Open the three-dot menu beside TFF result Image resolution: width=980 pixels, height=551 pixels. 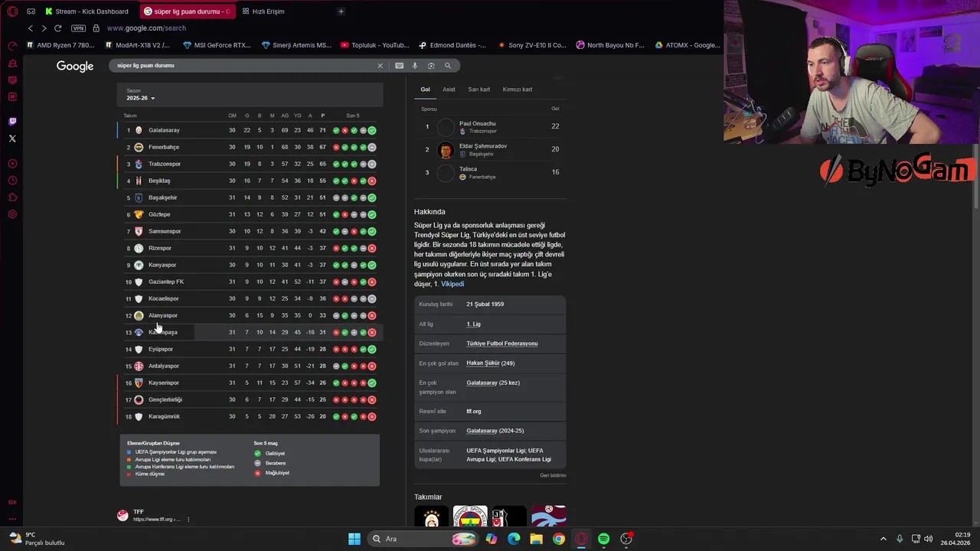coord(188,519)
